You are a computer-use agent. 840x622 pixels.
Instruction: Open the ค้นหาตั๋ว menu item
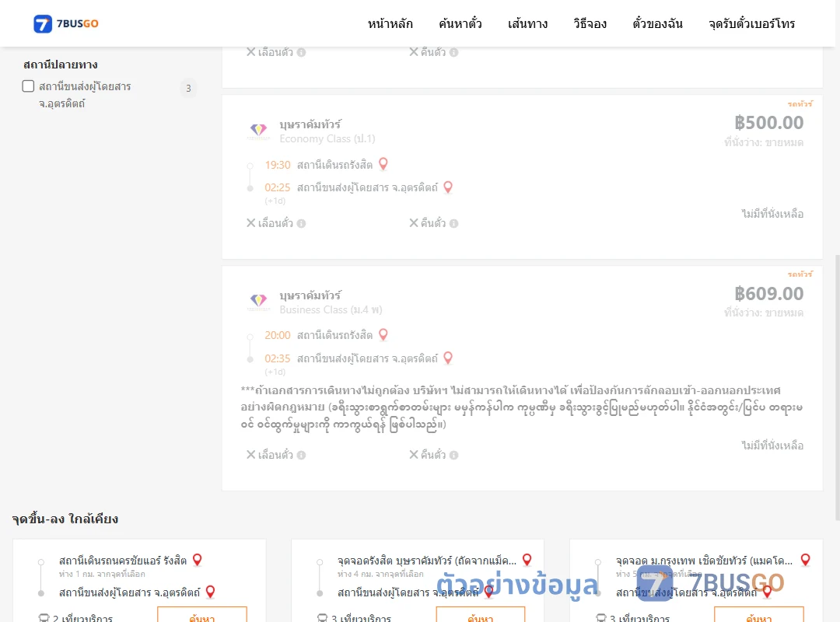coord(460,23)
